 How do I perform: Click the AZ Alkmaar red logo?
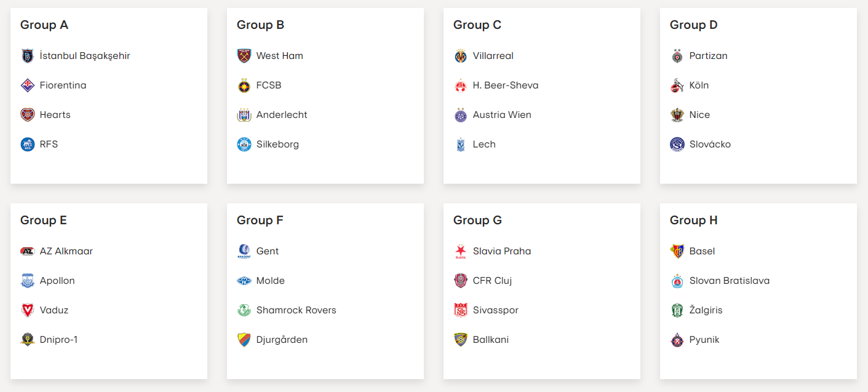click(28, 251)
